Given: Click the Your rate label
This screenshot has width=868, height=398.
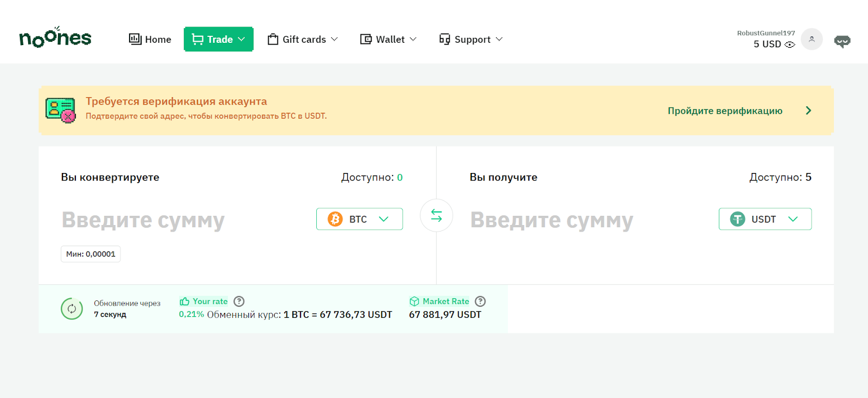Looking at the screenshot, I should pos(210,301).
